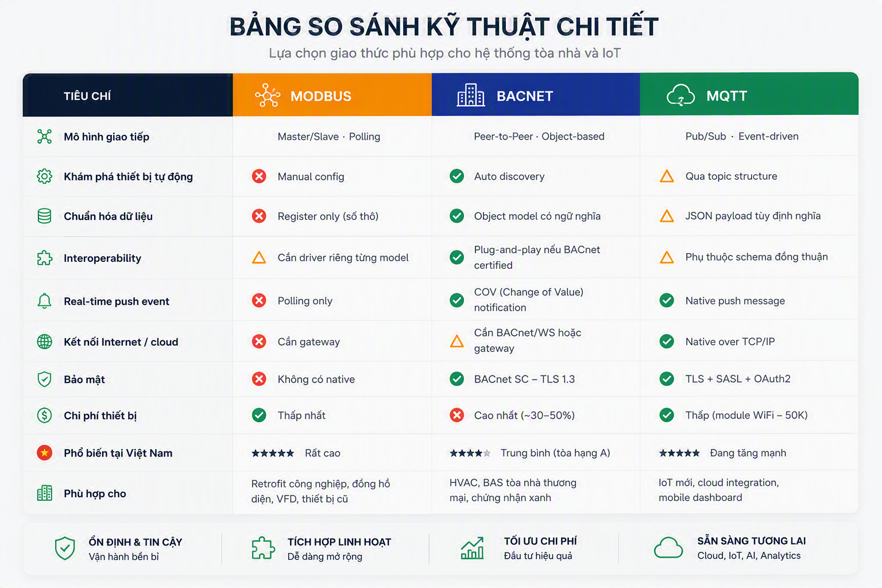The image size is (882, 588).
Task: Click the warning triangle beside Qua topic structure
Action: coord(667,176)
